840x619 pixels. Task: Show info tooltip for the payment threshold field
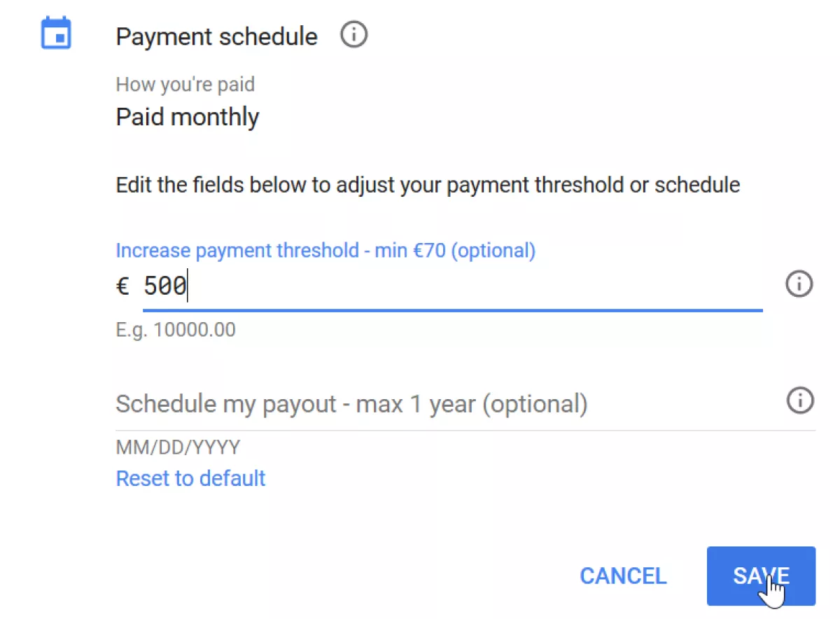point(799,284)
